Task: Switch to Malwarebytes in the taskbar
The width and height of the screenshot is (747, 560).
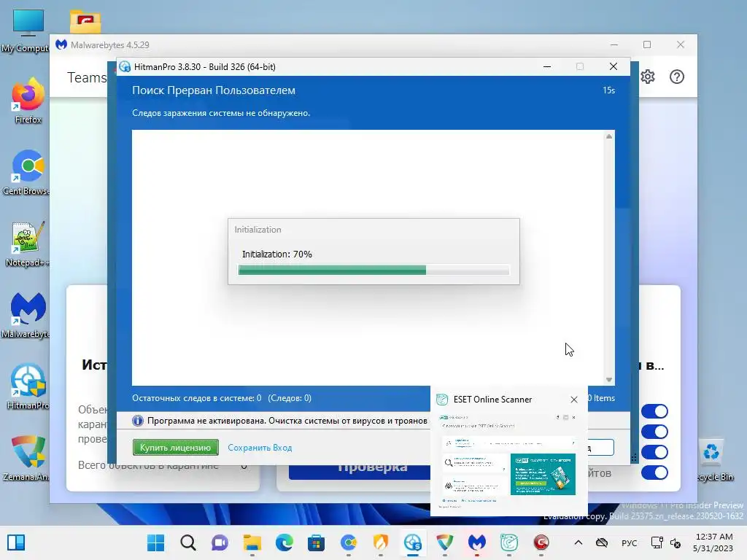Action: click(x=476, y=542)
